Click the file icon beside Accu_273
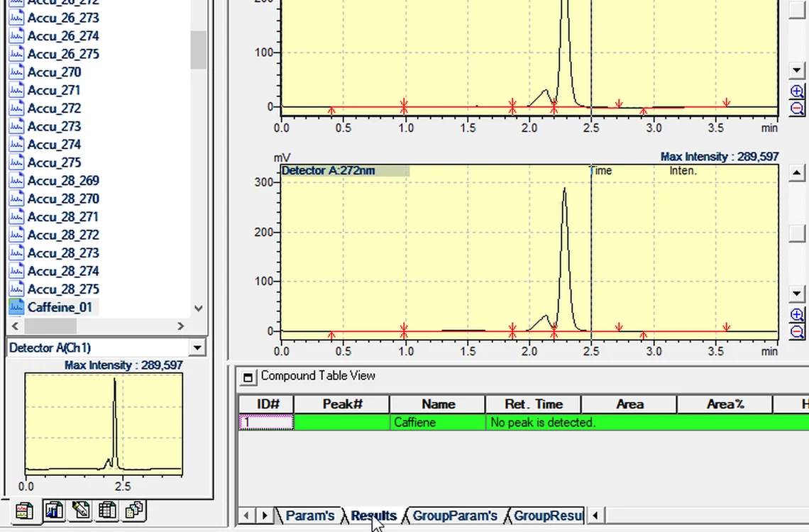The width and height of the screenshot is (809, 532). [x=16, y=126]
